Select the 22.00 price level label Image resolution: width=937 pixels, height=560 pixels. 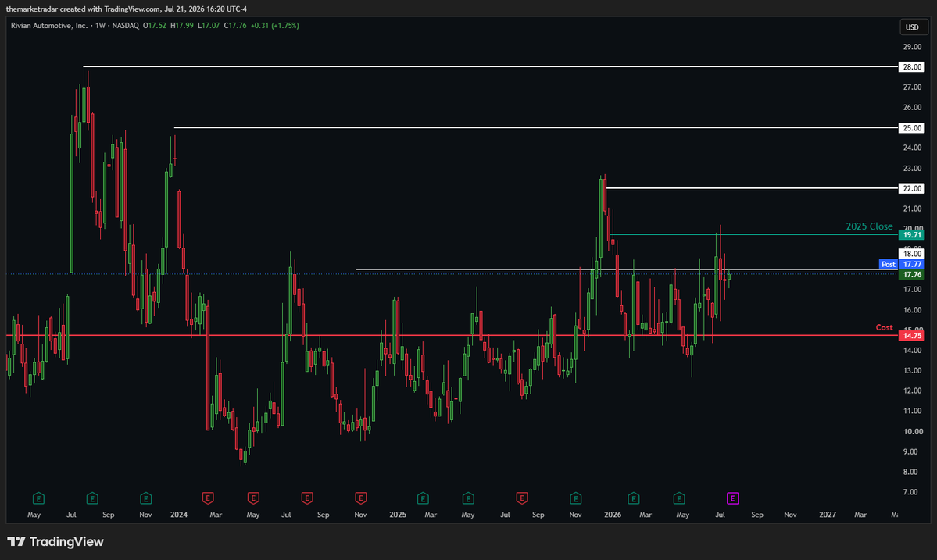click(912, 189)
